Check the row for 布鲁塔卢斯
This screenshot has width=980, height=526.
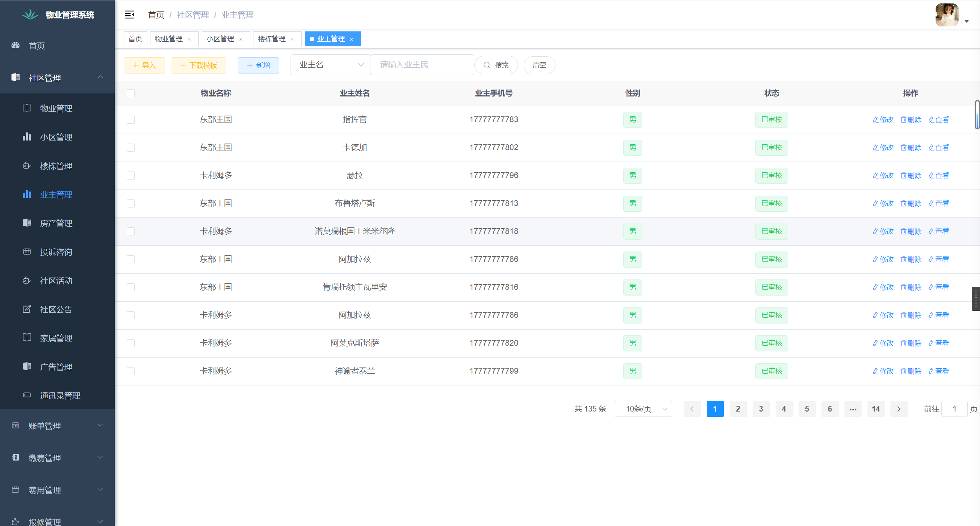131,203
